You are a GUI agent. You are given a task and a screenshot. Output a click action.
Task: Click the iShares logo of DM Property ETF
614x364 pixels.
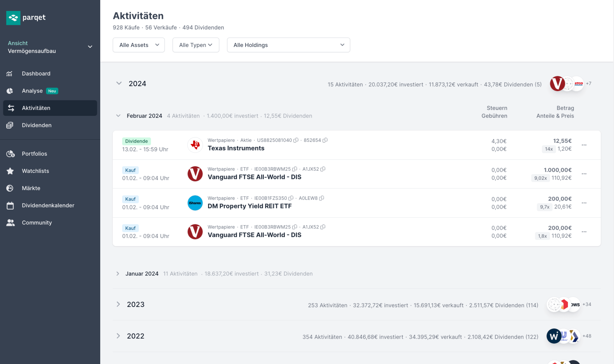tap(195, 203)
